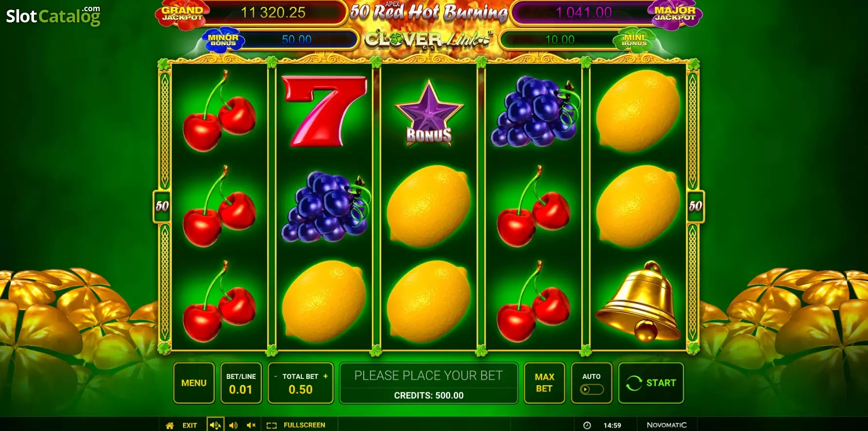Click the fullscreen brackets icon
Viewport: 868px width, 431px height.
[272, 426]
